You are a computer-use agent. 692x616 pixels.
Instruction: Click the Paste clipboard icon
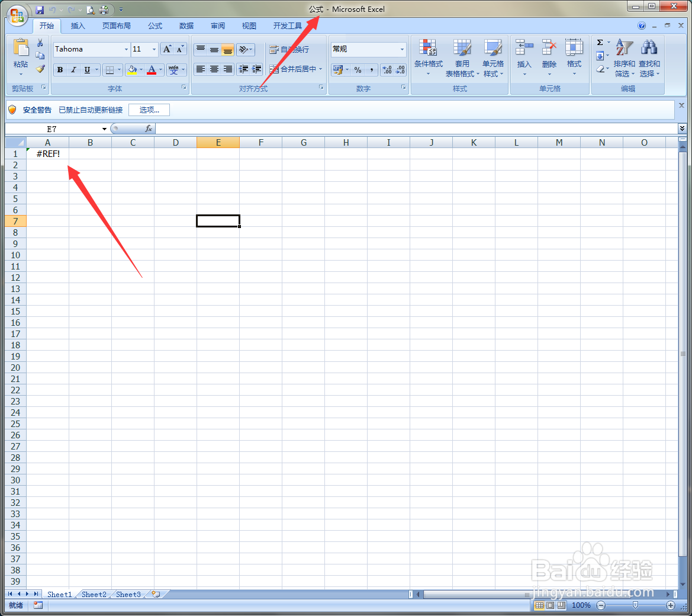click(21, 48)
